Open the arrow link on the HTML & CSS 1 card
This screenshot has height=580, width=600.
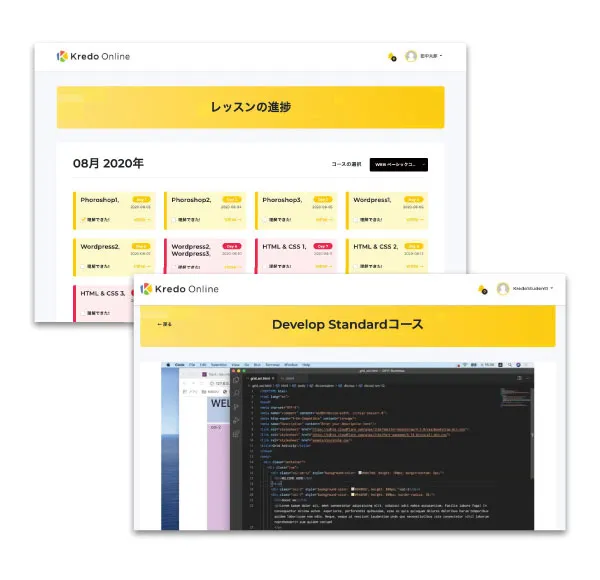coord(324,266)
